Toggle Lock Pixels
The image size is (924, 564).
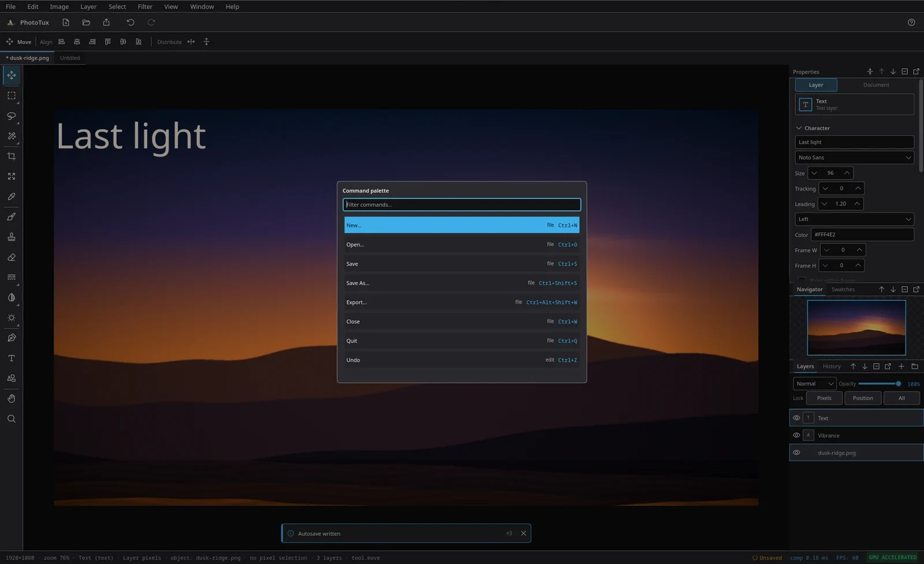tap(824, 398)
